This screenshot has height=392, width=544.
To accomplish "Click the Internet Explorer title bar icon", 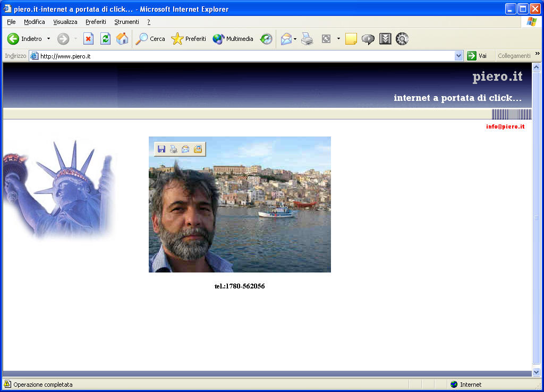I will tap(7, 8).
